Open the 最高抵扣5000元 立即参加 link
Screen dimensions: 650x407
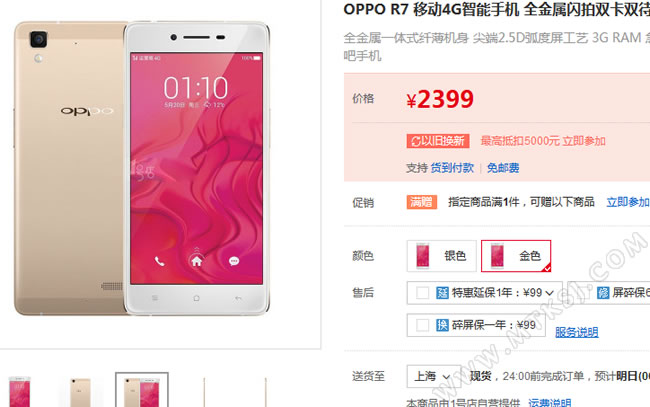(543, 141)
